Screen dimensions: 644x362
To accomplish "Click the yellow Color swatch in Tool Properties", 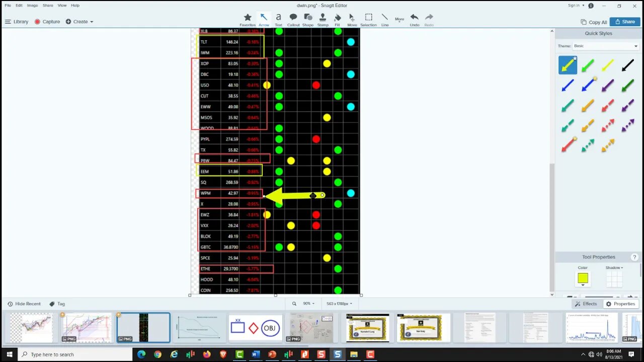I will click(x=583, y=278).
